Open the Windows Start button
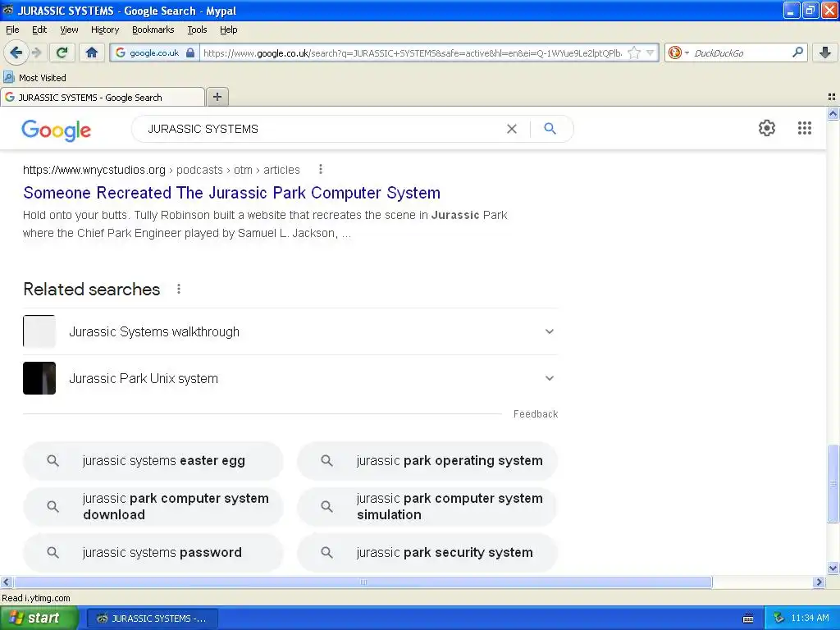The height and width of the screenshot is (630, 840). coord(38,618)
